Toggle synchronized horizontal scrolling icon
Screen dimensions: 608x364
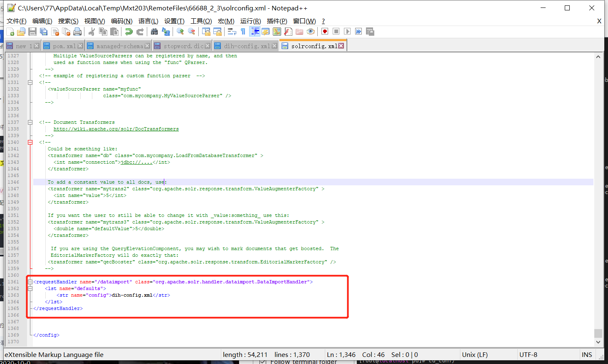(217, 32)
